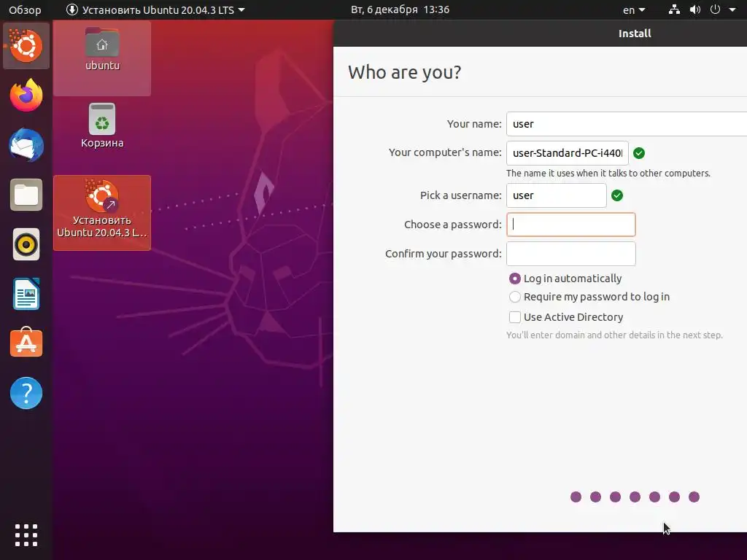Image resolution: width=747 pixels, height=560 pixels.
Task: Expand the system menu arrow in top bar
Action: 732,9
